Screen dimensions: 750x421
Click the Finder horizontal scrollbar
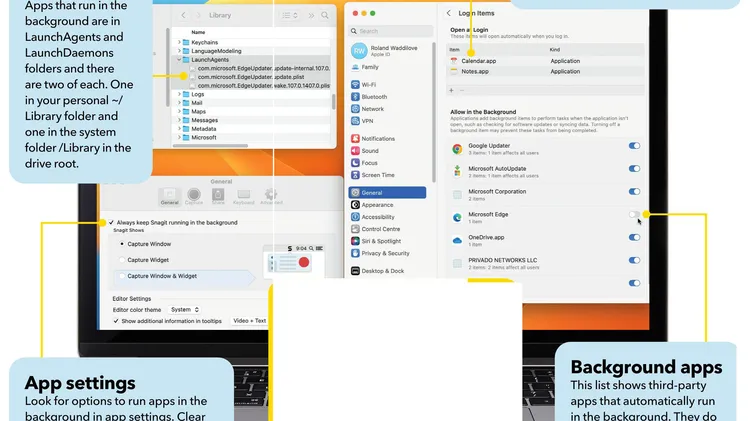click(210, 145)
